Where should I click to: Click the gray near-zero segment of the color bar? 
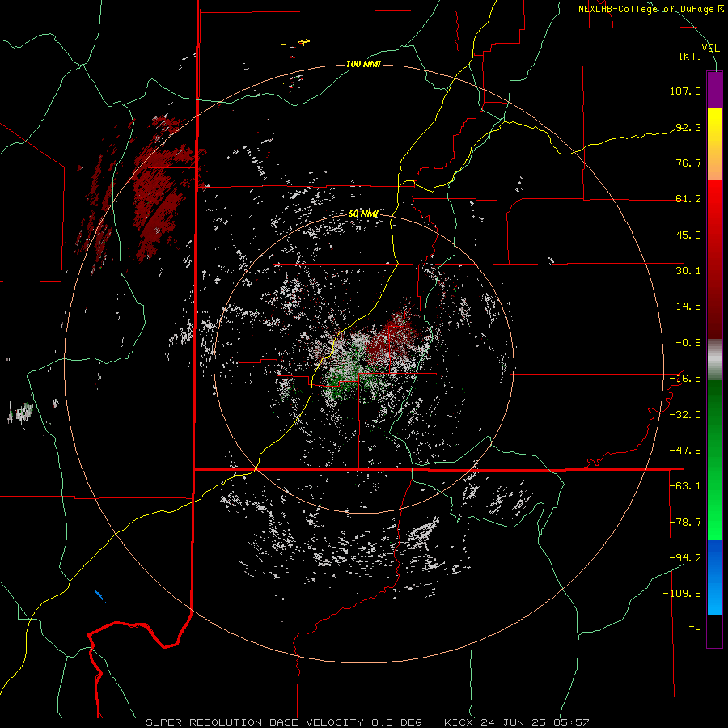714,359
